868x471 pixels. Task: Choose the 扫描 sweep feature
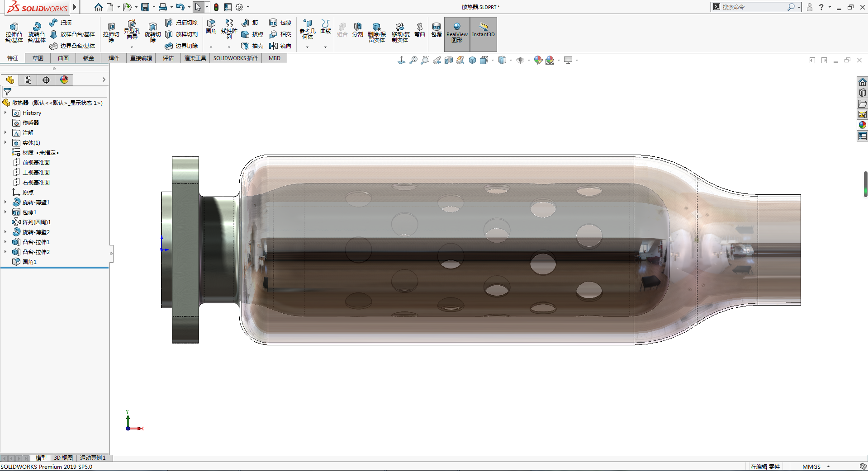(x=61, y=22)
